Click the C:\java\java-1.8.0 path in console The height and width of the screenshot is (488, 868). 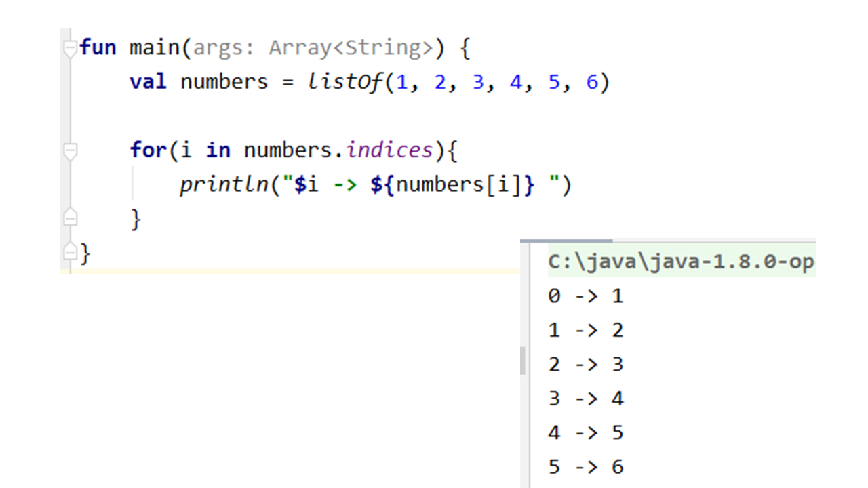tap(680, 262)
